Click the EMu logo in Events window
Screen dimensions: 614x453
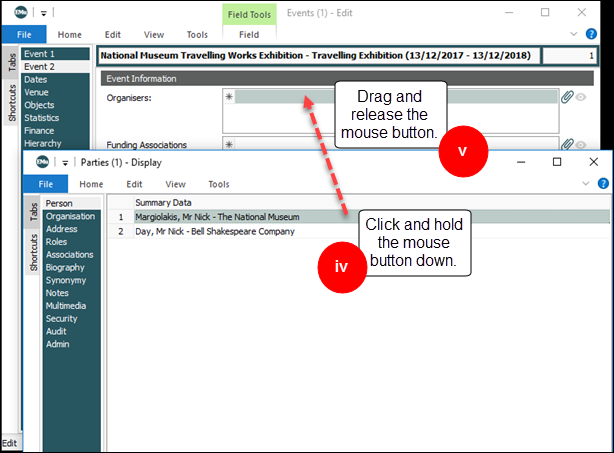point(18,13)
